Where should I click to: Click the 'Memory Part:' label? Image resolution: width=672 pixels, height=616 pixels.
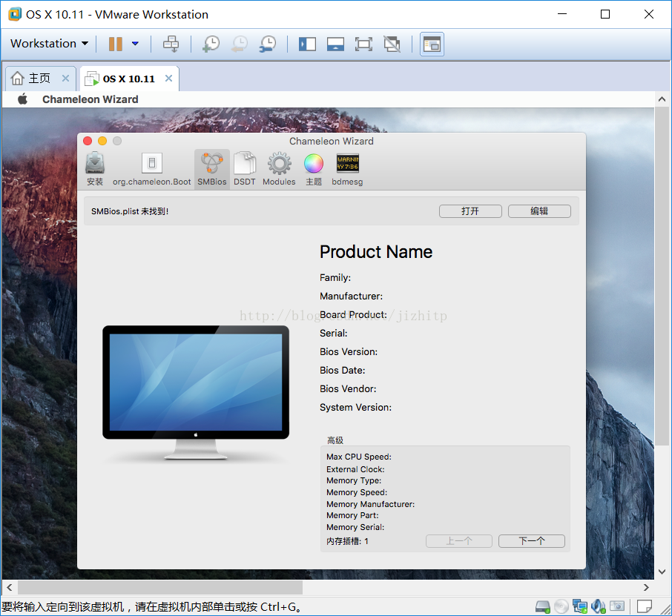tap(352, 515)
